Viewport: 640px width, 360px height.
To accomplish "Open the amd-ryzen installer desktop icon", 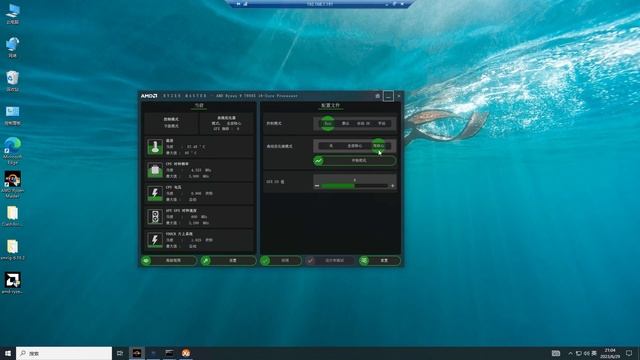I will click(x=13, y=283).
